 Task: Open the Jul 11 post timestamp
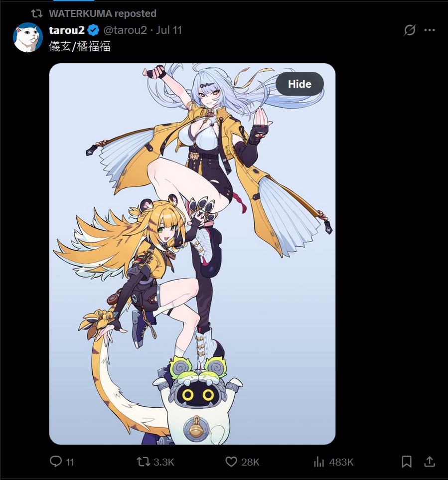[x=169, y=30]
